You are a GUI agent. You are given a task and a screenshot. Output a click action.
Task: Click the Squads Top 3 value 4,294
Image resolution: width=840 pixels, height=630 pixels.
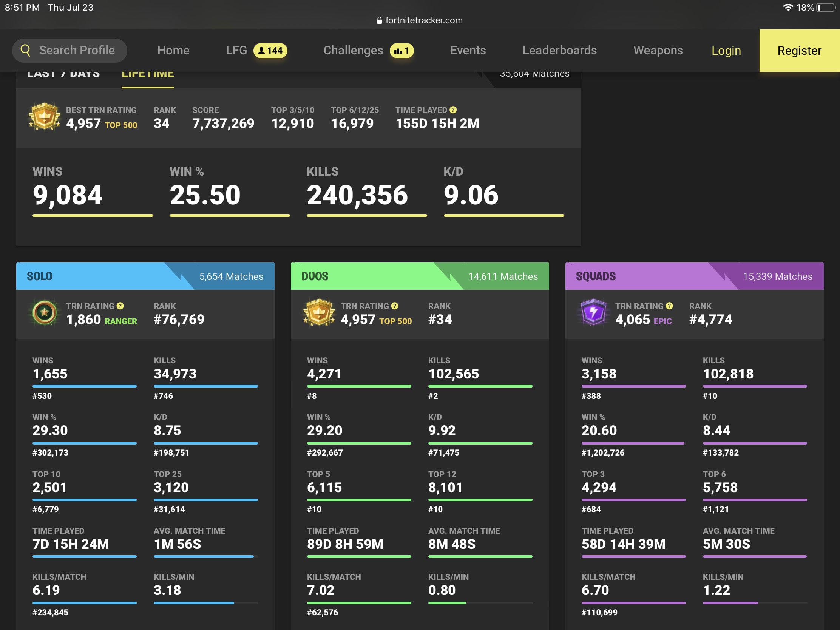click(x=599, y=488)
